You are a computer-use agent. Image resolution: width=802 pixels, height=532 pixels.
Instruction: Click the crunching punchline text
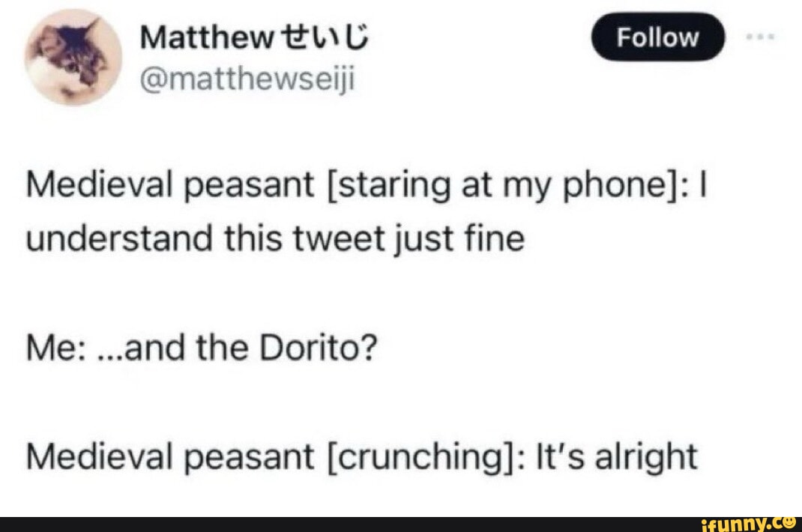[360, 456]
